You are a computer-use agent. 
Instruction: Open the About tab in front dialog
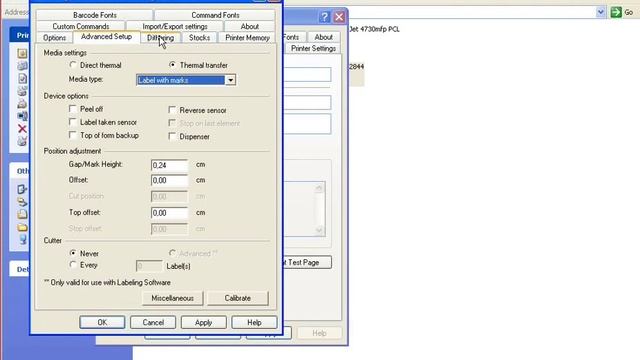(249, 26)
